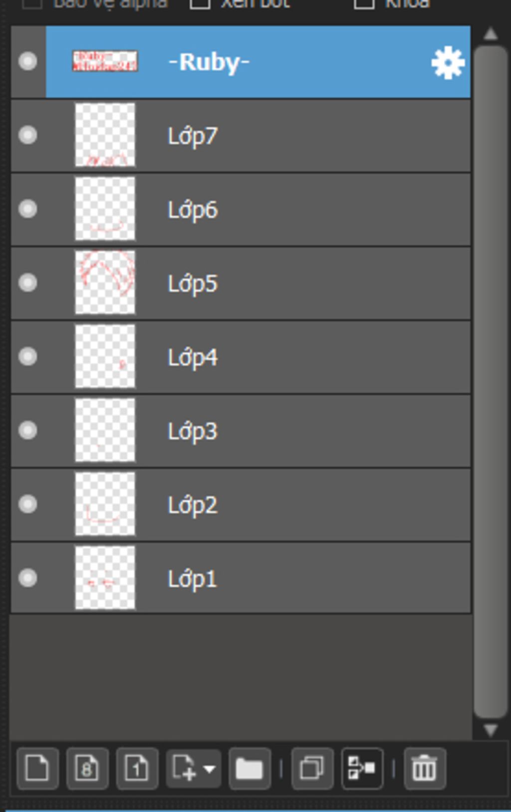This screenshot has height=812, width=511.
Task: Delete the selected layer with trash icon
Action: 424,768
